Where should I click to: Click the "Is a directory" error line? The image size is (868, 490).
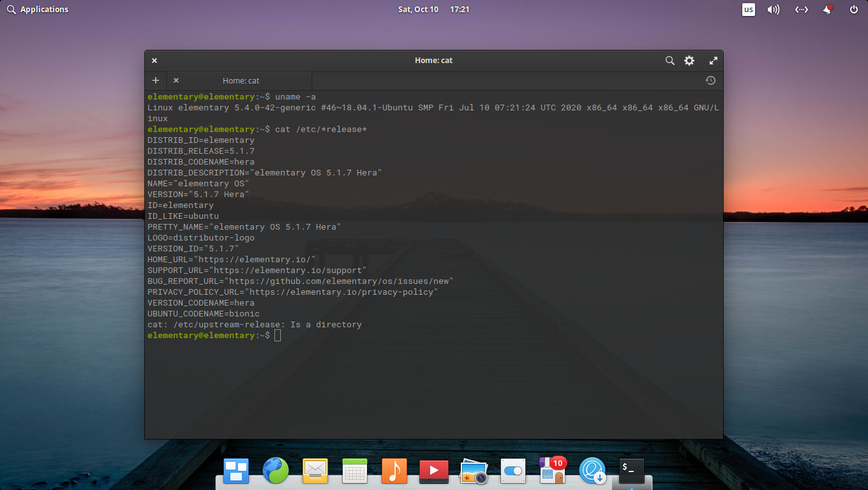(x=255, y=325)
